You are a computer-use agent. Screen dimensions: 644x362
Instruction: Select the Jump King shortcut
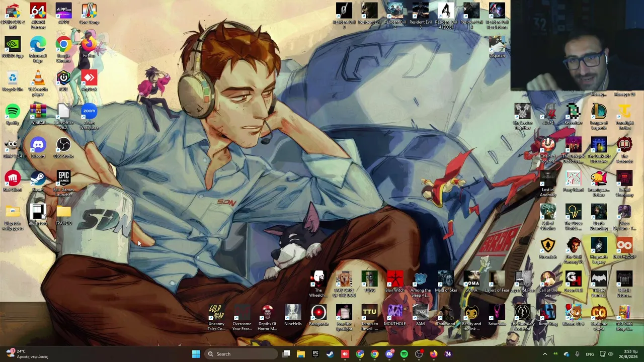click(x=548, y=316)
